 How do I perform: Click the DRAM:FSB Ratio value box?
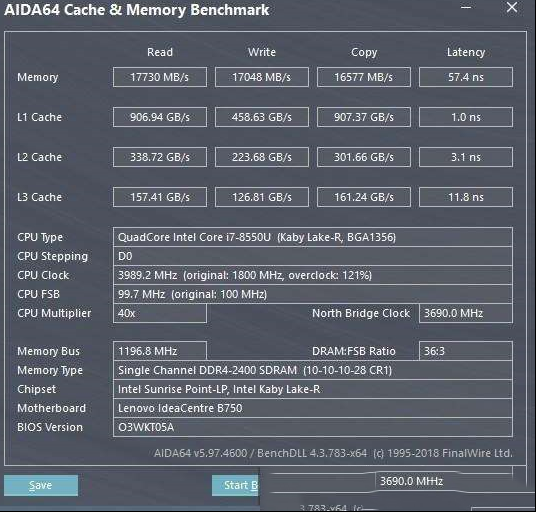tap(466, 351)
